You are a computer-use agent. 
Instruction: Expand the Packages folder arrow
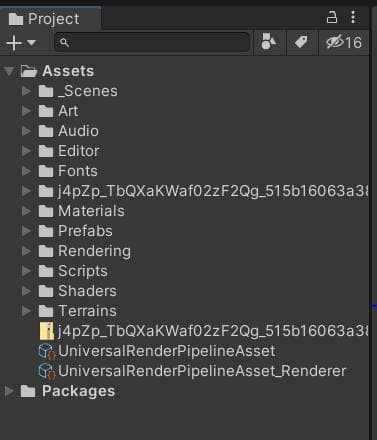pos(9,391)
